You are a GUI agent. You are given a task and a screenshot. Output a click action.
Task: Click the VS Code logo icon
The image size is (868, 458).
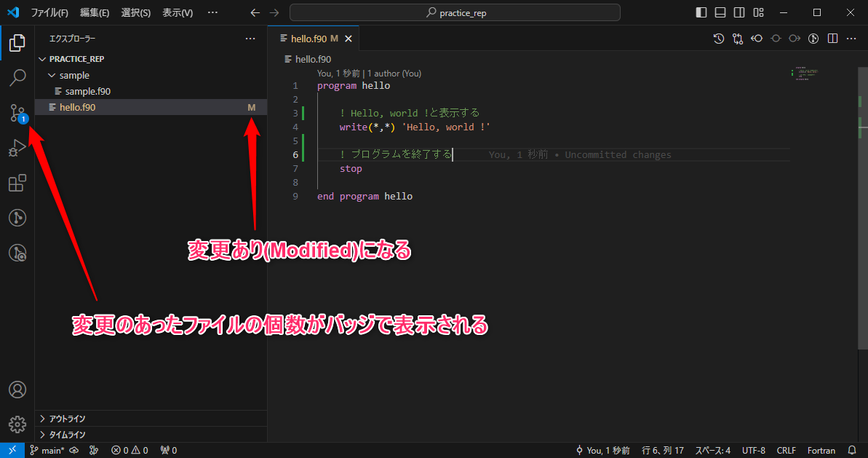pos(12,12)
